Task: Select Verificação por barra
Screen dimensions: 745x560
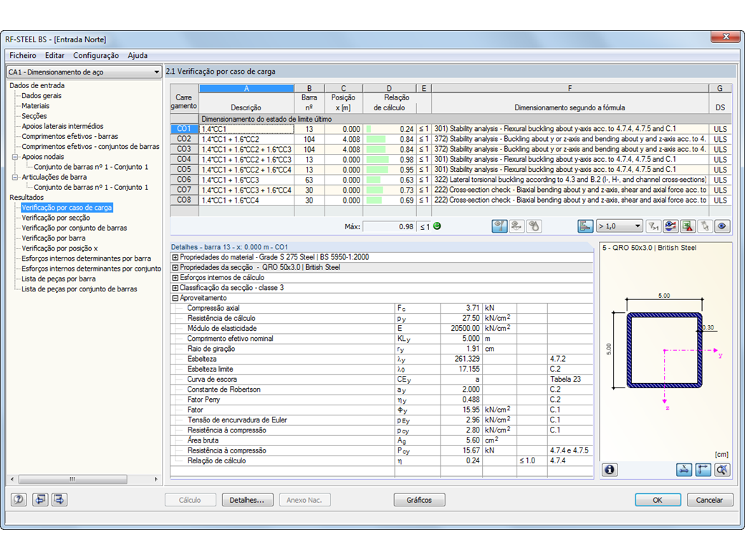Action: 54,238
